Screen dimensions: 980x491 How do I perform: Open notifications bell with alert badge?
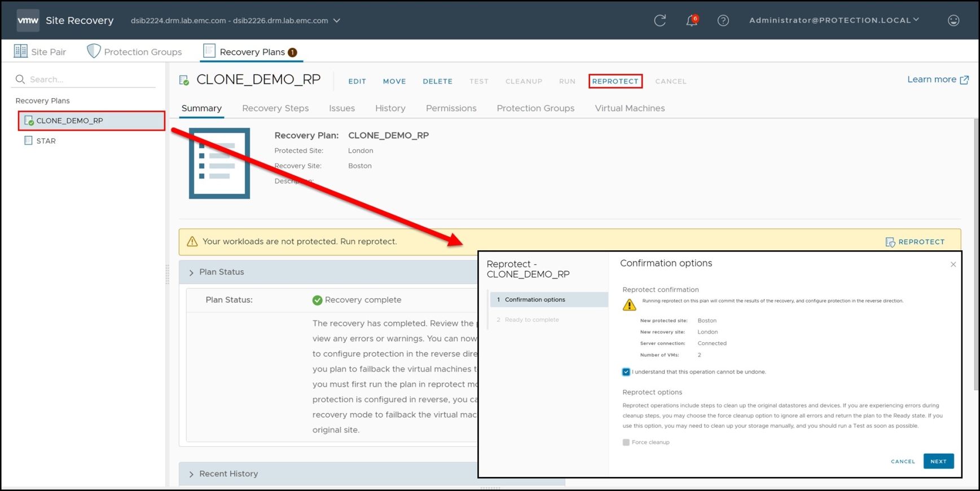coord(692,20)
